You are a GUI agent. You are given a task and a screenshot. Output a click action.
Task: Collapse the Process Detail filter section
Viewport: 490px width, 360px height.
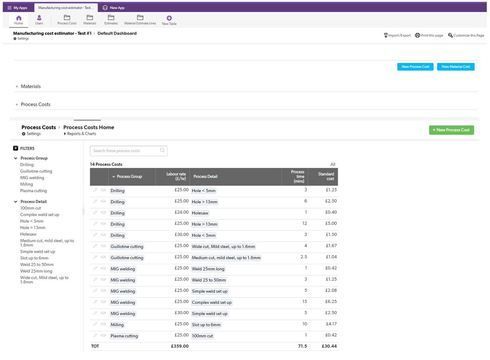[15, 202]
